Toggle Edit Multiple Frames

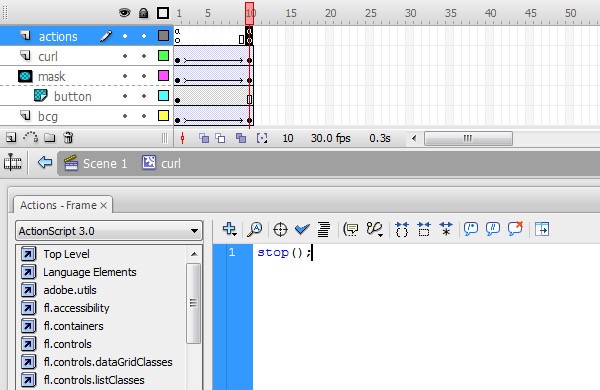click(x=241, y=138)
